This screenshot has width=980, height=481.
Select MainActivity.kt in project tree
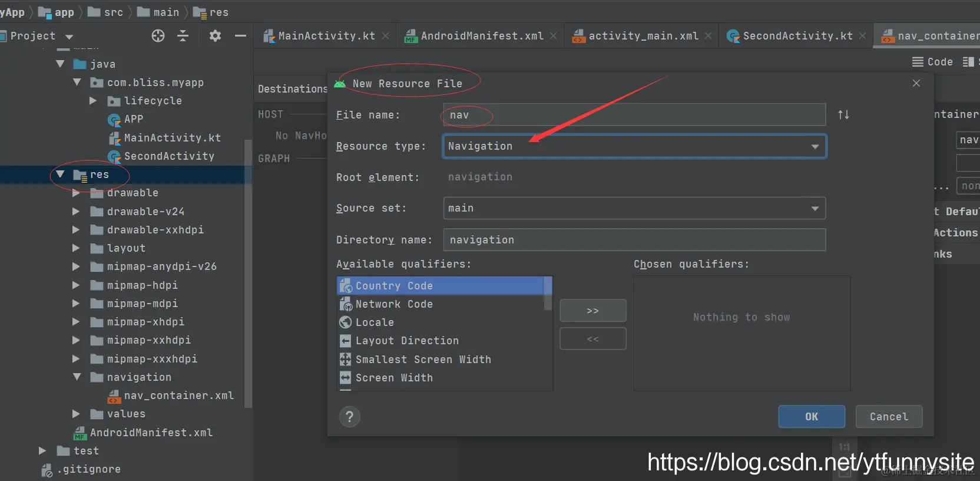pos(165,138)
